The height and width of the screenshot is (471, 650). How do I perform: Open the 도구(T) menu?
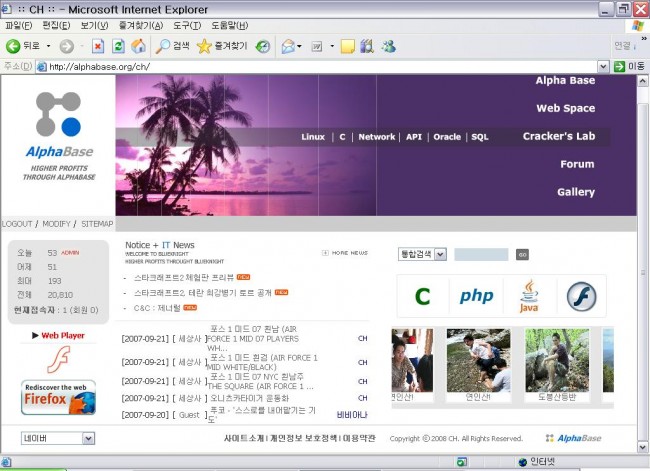(187, 26)
